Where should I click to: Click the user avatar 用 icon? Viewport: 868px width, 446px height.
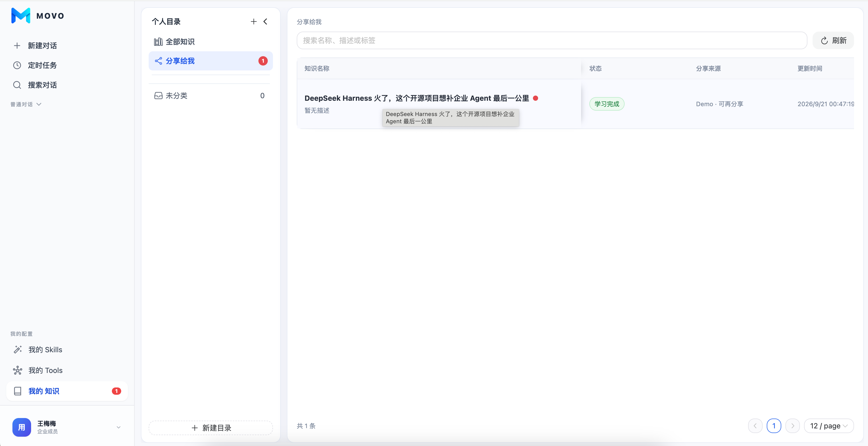coord(21,427)
